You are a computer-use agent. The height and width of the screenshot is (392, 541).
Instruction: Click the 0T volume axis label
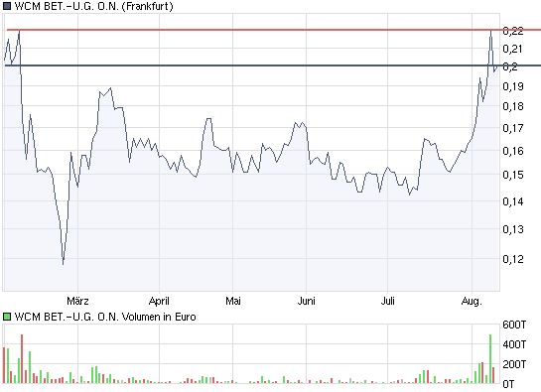pyautogui.click(x=508, y=384)
